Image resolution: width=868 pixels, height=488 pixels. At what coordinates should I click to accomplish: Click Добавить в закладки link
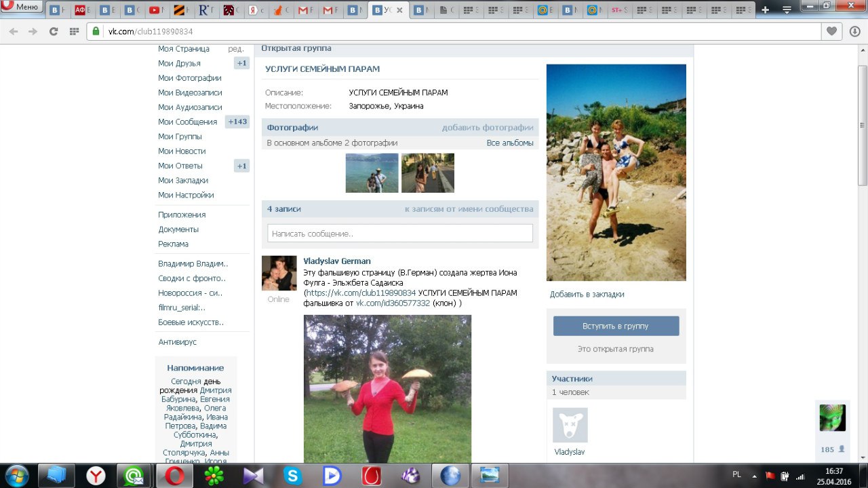point(587,295)
